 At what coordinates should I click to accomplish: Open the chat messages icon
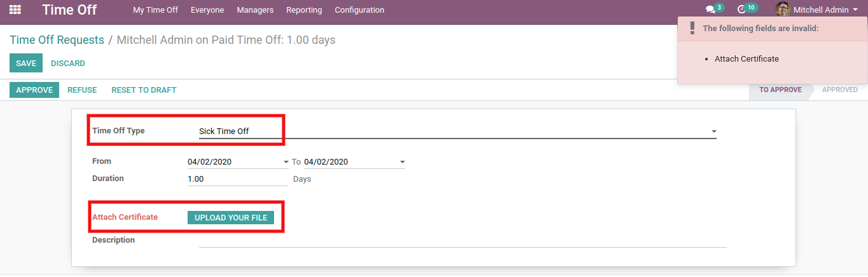[x=710, y=10]
